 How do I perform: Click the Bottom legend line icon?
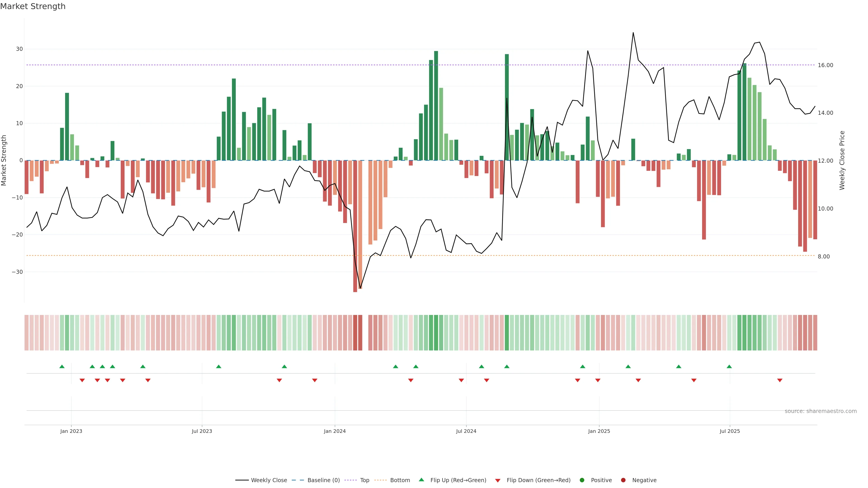[380, 480]
